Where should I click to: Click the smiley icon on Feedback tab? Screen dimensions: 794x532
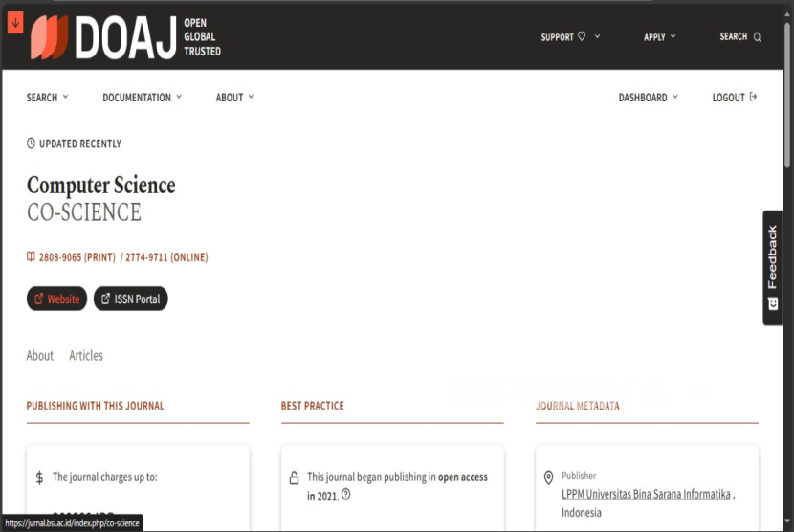click(x=773, y=303)
